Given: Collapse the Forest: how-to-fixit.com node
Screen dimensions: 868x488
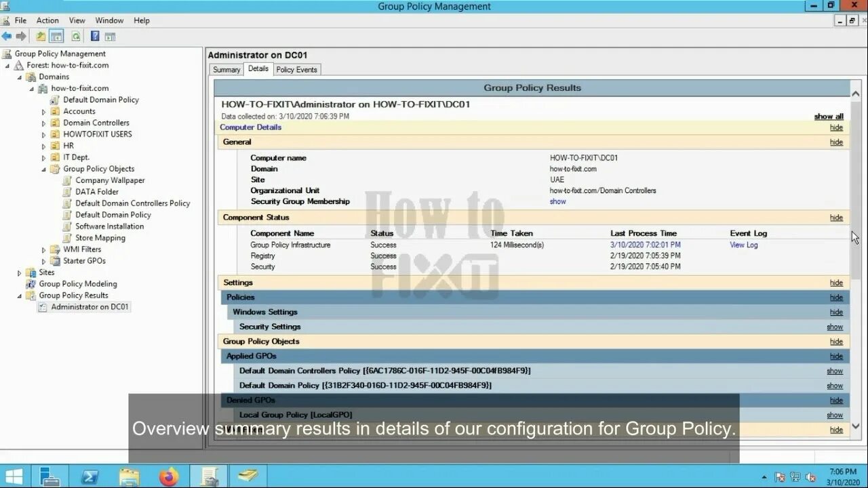Looking at the screenshot, I should coord(7,66).
